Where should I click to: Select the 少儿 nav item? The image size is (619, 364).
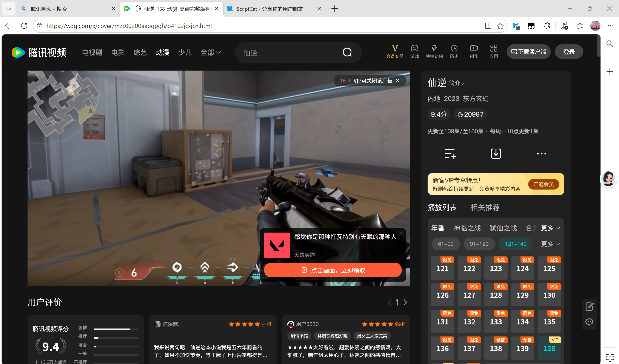click(x=185, y=52)
